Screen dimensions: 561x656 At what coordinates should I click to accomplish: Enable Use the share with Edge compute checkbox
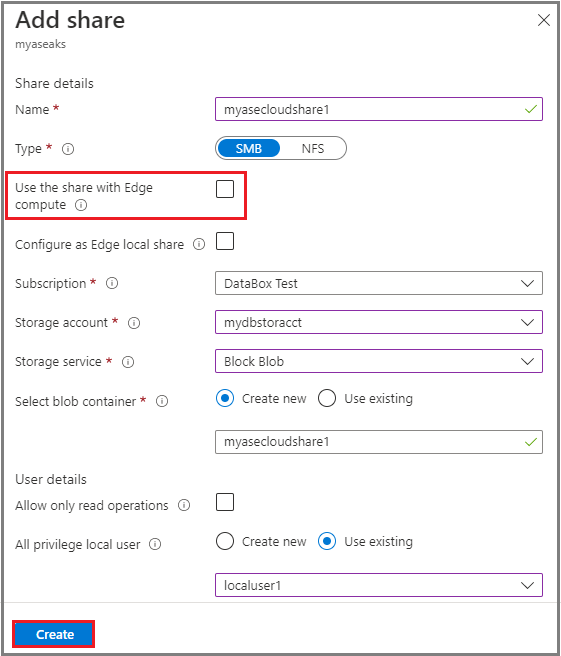click(225, 189)
